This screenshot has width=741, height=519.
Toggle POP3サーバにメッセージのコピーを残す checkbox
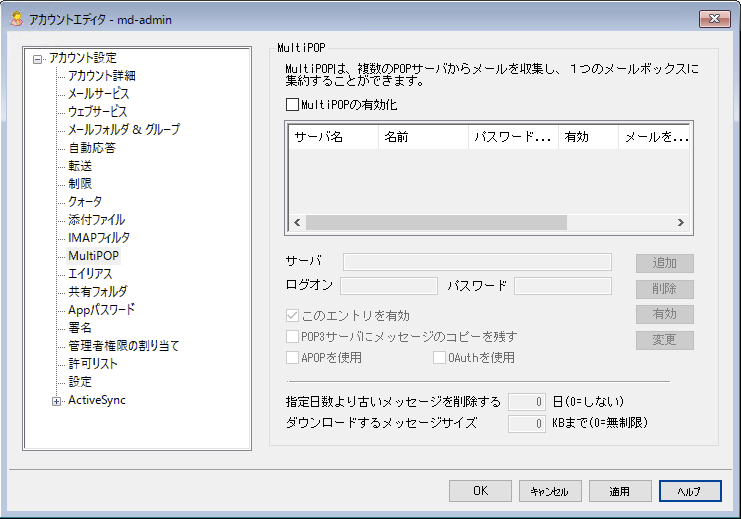[x=293, y=337]
